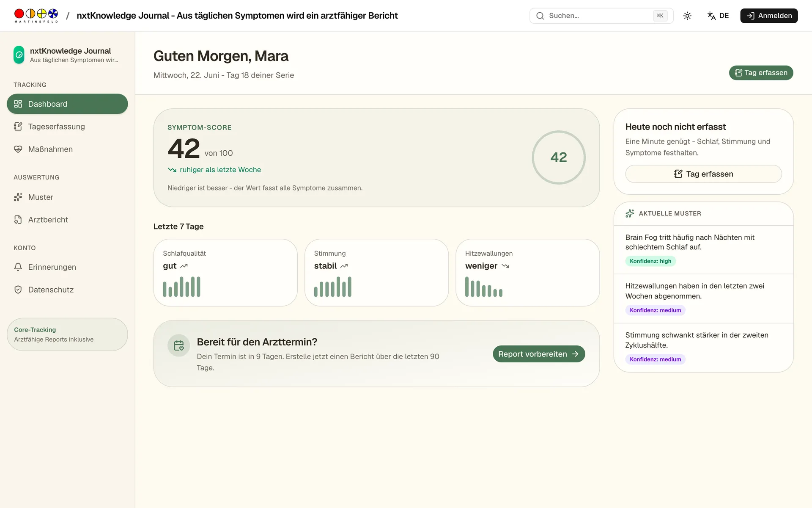
Task: Click the Erinnerungen bell icon
Action: [x=18, y=267]
